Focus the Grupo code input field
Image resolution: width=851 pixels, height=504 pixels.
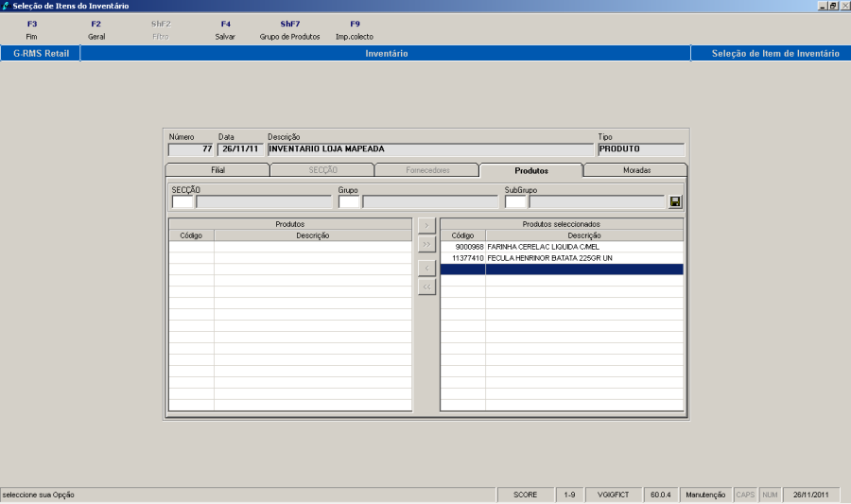(349, 201)
